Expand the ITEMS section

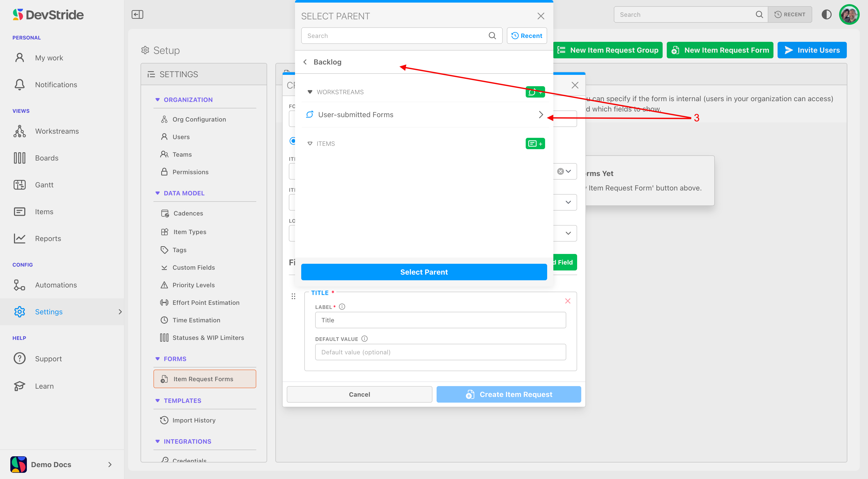coord(310,144)
